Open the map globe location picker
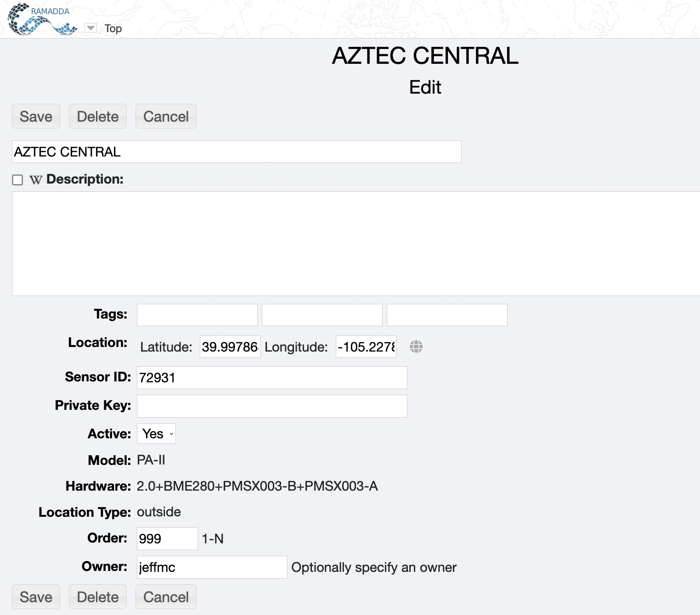This screenshot has height=615, width=700. pos(416,347)
